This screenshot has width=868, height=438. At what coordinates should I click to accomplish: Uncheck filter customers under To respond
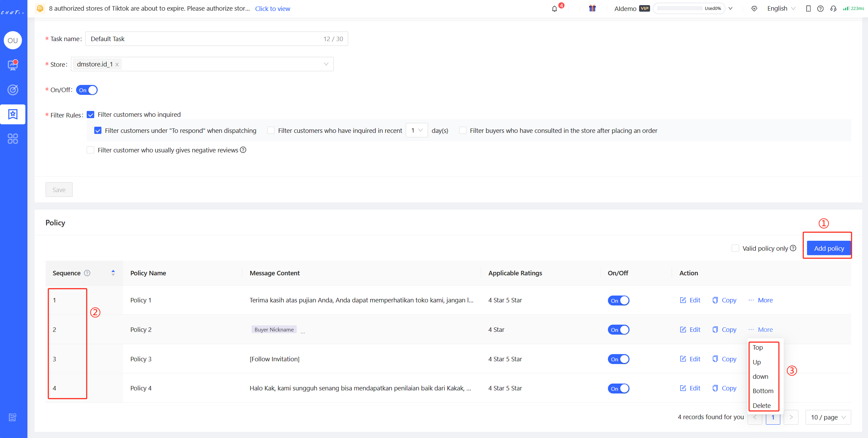point(98,130)
